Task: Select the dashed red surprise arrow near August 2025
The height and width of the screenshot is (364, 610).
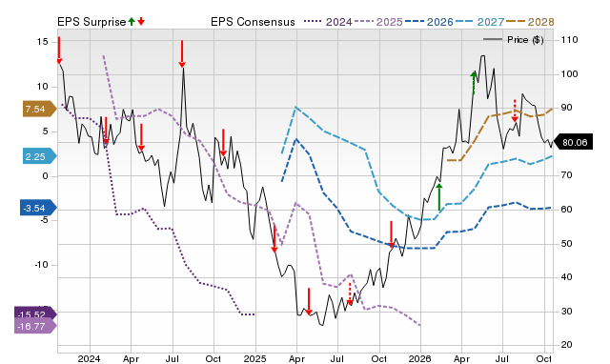Action: (x=350, y=294)
